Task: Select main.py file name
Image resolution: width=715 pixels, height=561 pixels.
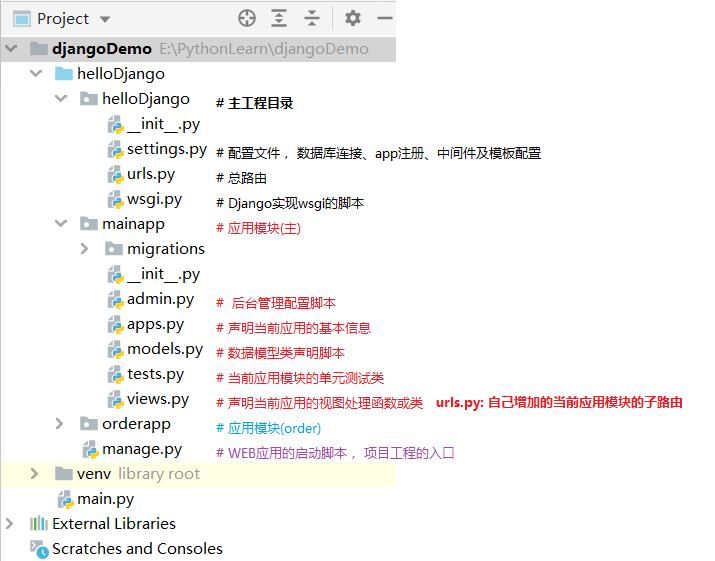Action: (105, 499)
